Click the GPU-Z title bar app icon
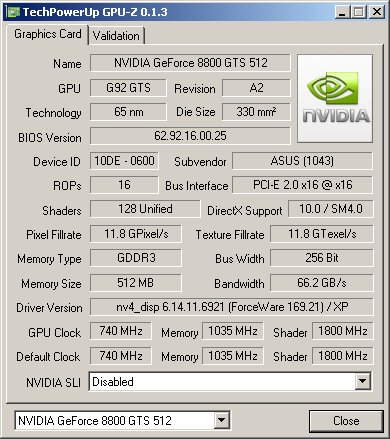This screenshot has height=439, width=390. (x=13, y=12)
